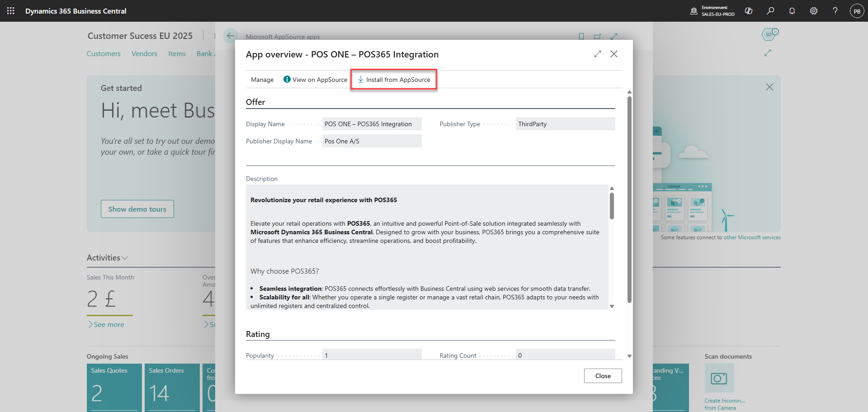Image resolution: width=868 pixels, height=412 pixels.
Task: Go back with the arrow button
Action: (231, 36)
